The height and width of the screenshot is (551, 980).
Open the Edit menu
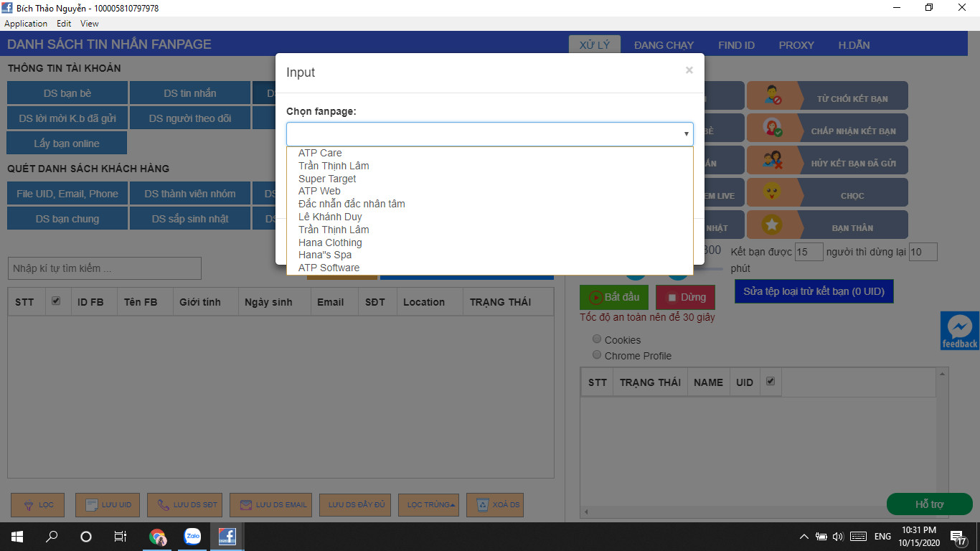click(x=64, y=24)
